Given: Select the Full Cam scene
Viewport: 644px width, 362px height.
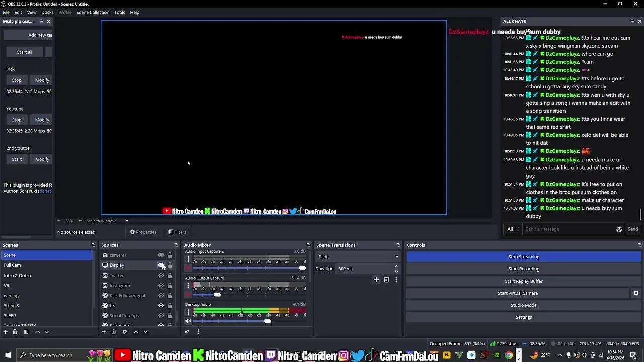Looking at the screenshot, I should tap(47, 265).
